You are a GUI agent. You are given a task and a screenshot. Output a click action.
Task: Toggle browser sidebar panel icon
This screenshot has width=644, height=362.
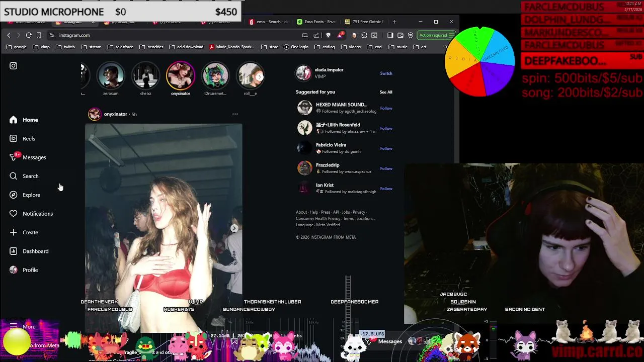390,35
